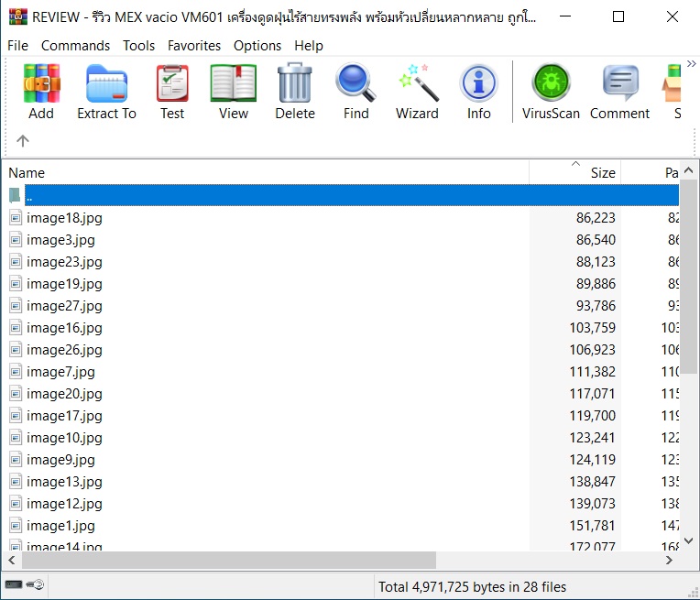Sort files by the Name column header

coord(266,172)
